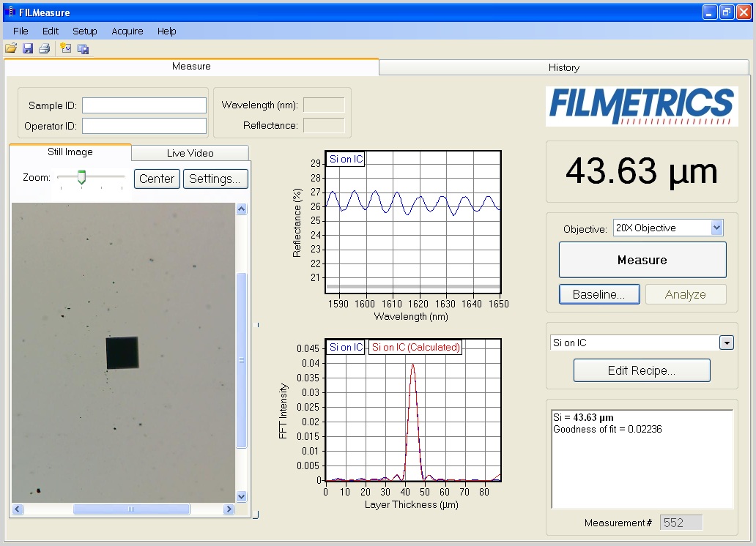Minimize the FILMeasure window
The width and height of the screenshot is (756, 546).
click(709, 12)
